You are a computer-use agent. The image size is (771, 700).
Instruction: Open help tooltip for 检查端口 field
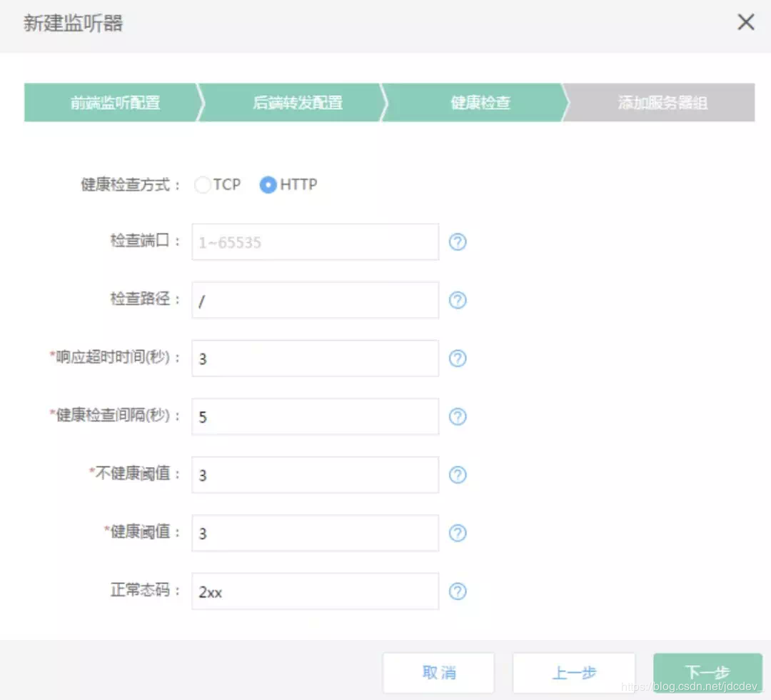[x=458, y=242]
